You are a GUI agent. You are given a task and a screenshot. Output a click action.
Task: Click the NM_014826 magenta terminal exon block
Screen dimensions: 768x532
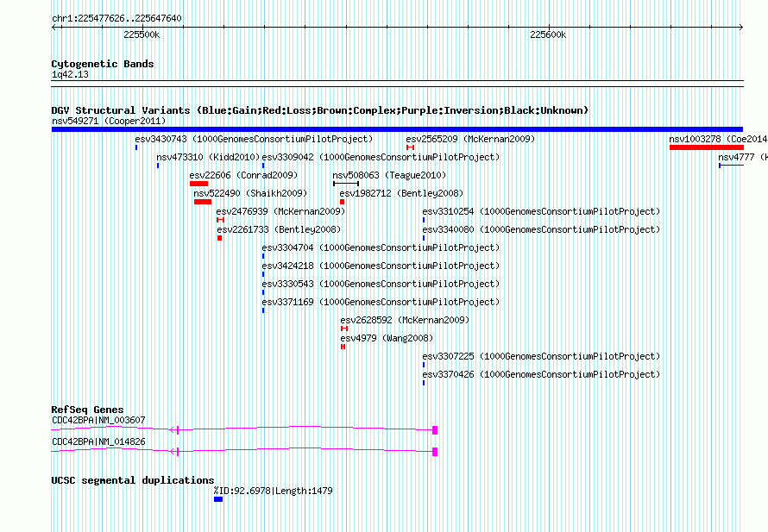[435, 452]
